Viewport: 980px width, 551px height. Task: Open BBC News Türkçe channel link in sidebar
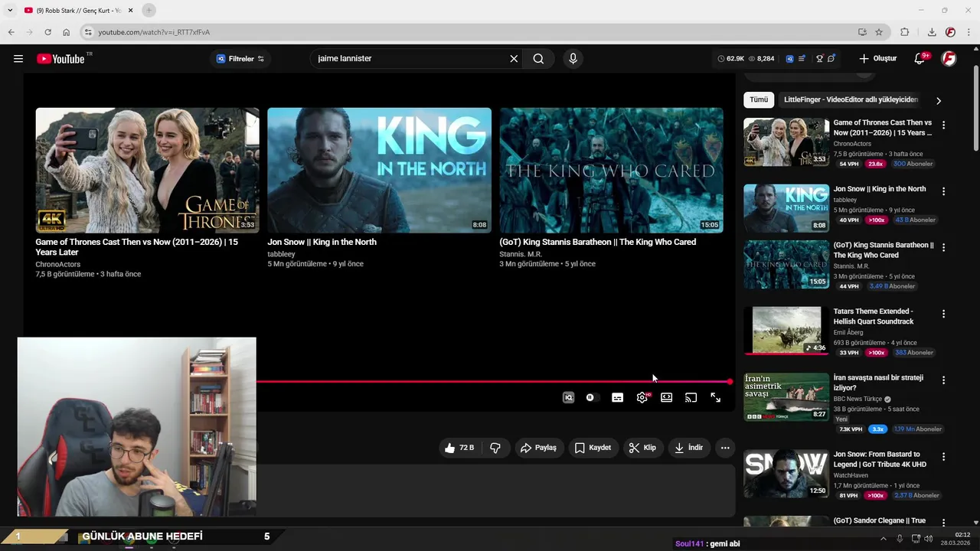857,399
